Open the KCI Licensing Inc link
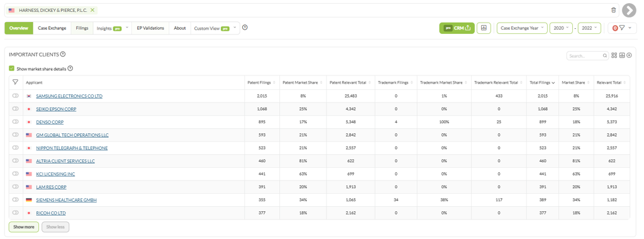 pos(55,174)
